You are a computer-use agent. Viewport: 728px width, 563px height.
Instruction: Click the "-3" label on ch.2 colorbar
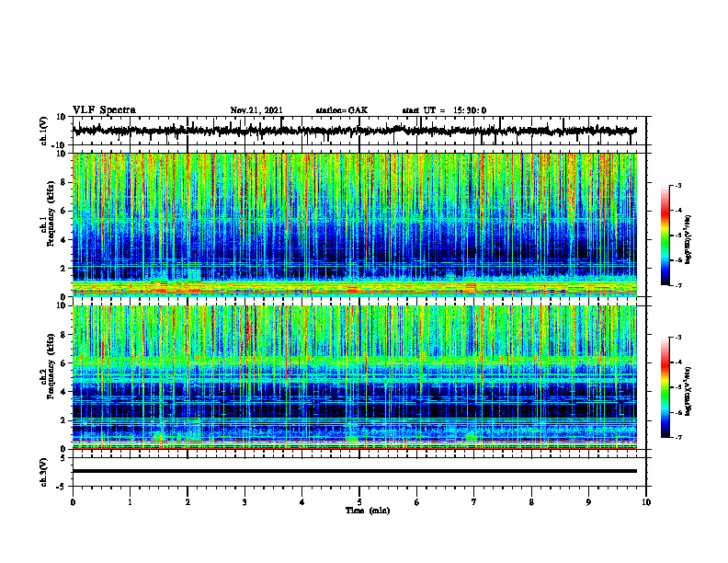[x=677, y=338]
